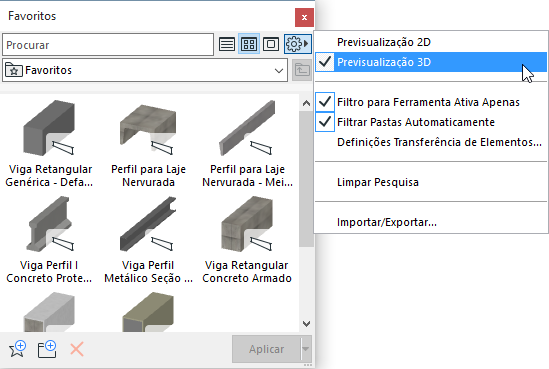Open the gear settings menu button
Viewport: 549px width, 369px height.
(x=297, y=44)
